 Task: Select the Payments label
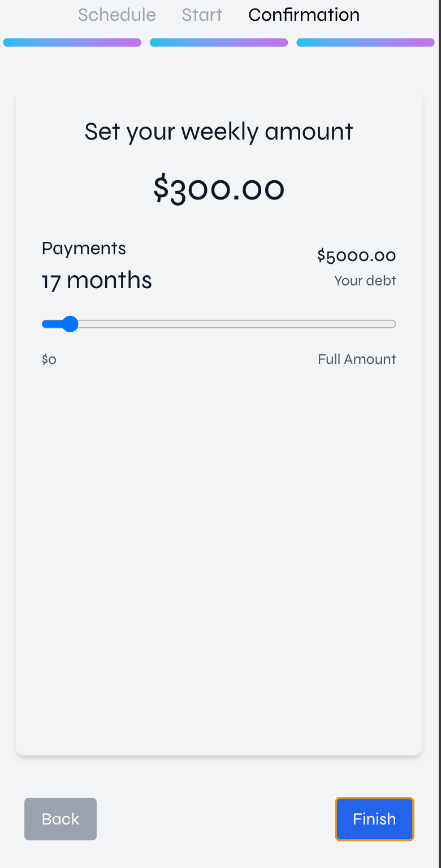(x=83, y=248)
